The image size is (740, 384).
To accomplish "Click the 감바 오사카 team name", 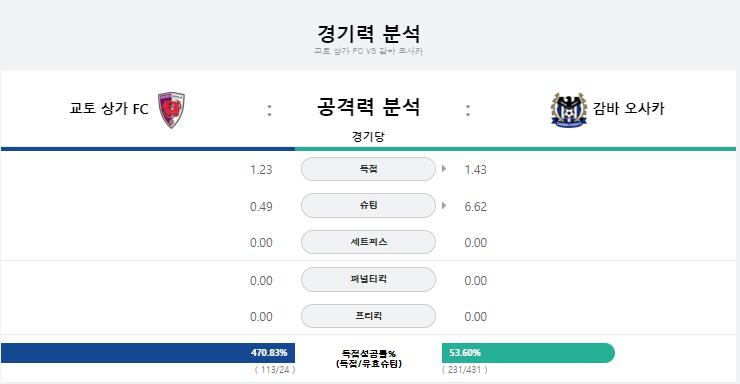I will click(628, 109).
